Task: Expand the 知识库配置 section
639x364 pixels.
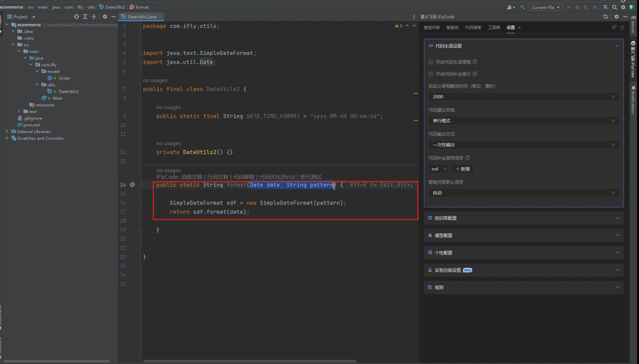Action: tap(524, 218)
